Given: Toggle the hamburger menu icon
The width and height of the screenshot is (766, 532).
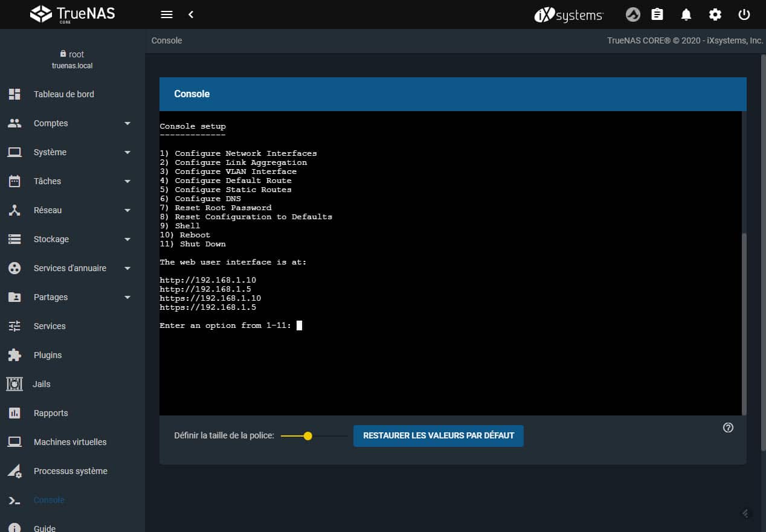Looking at the screenshot, I should [167, 14].
